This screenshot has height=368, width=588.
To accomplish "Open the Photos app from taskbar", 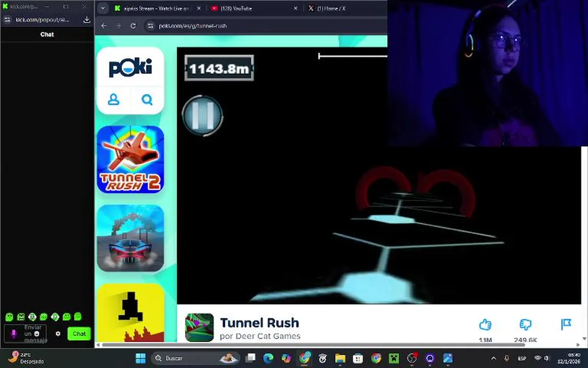I will click(x=448, y=358).
